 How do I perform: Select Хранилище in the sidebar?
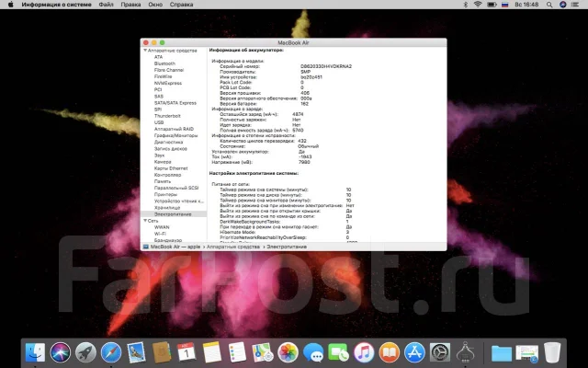coord(167,208)
